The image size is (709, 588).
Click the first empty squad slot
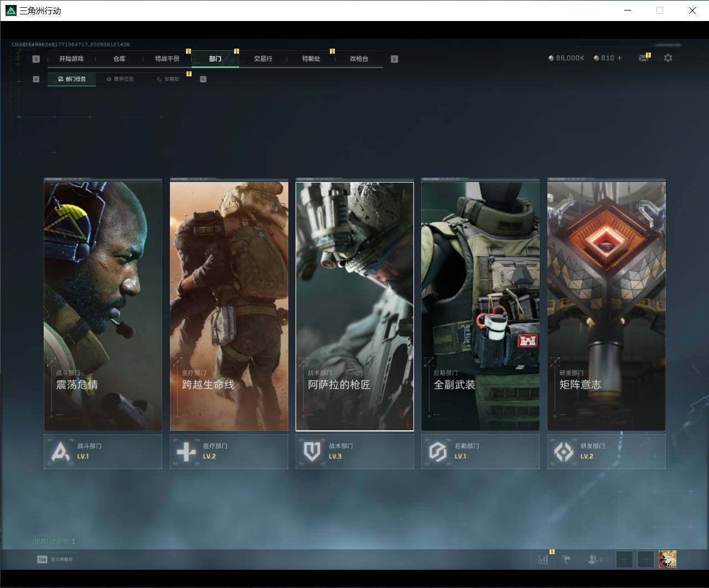(x=624, y=559)
